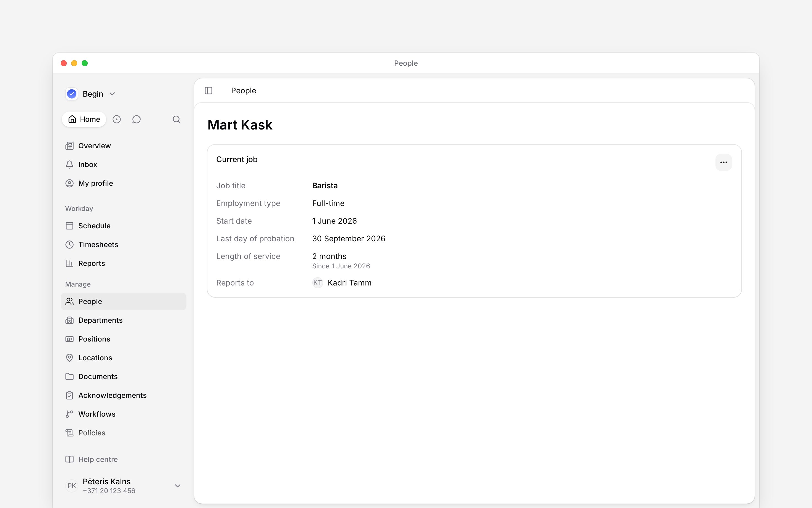Viewport: 812px width, 508px height.
Task: Open the Schedule page
Action: [124, 226]
